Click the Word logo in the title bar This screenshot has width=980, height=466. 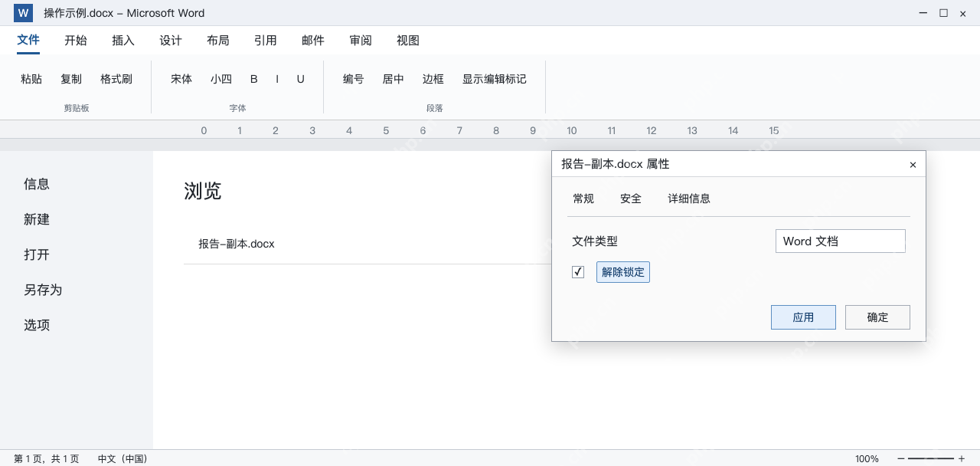point(23,13)
